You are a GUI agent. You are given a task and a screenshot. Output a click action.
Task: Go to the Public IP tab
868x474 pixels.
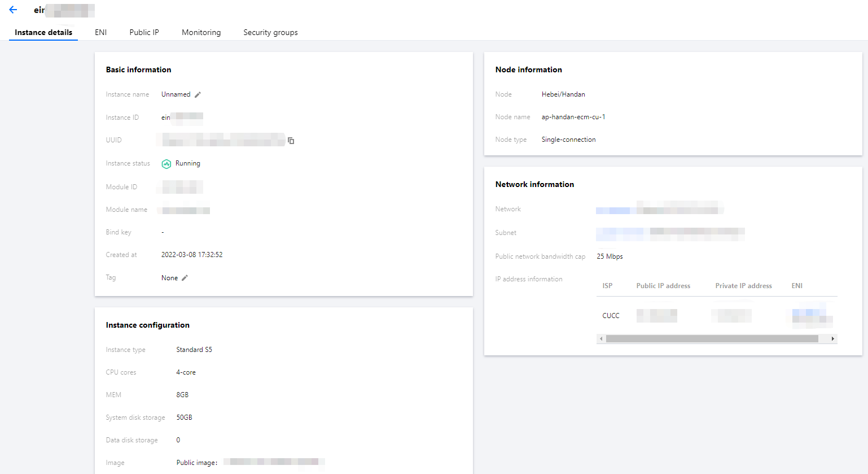[x=144, y=32]
